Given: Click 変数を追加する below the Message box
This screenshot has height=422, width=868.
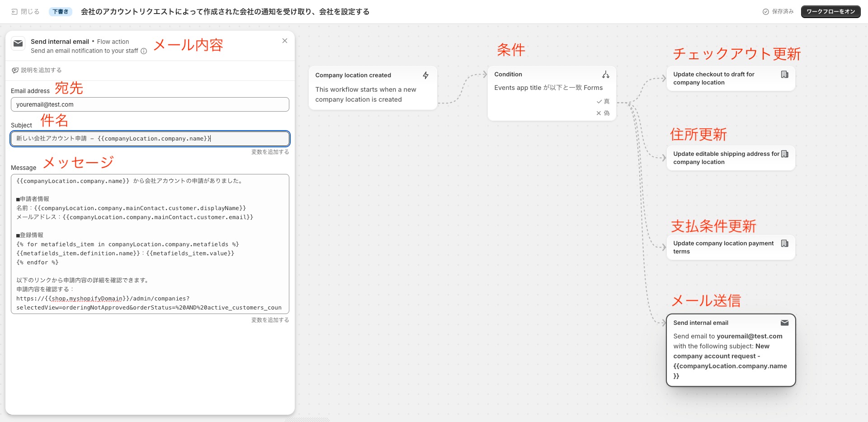Looking at the screenshot, I should coord(270,320).
